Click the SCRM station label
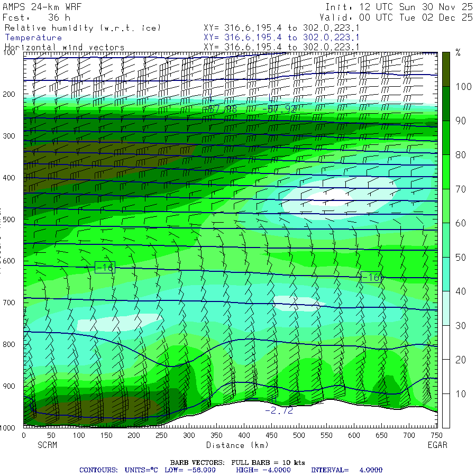The height and width of the screenshot is (476, 476). tap(47, 445)
